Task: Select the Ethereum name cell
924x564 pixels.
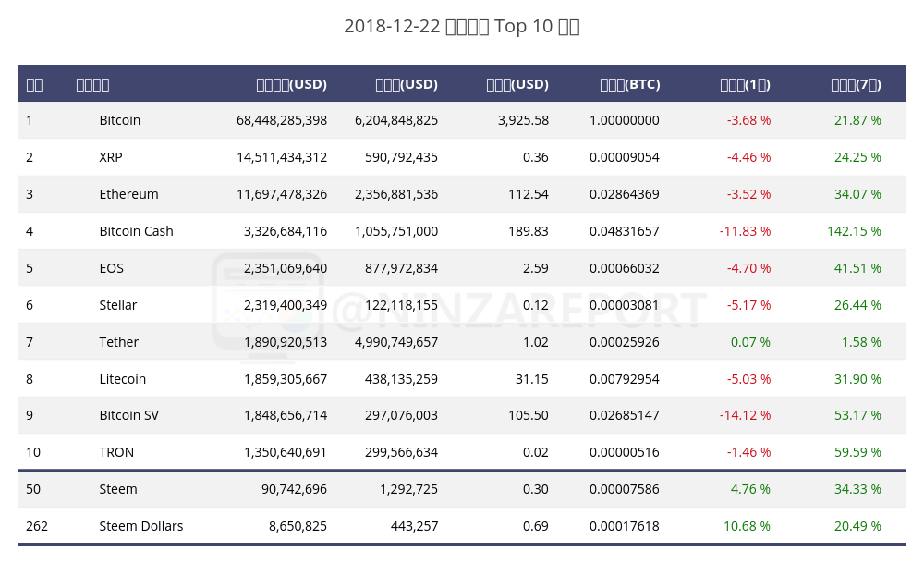Action: point(128,194)
